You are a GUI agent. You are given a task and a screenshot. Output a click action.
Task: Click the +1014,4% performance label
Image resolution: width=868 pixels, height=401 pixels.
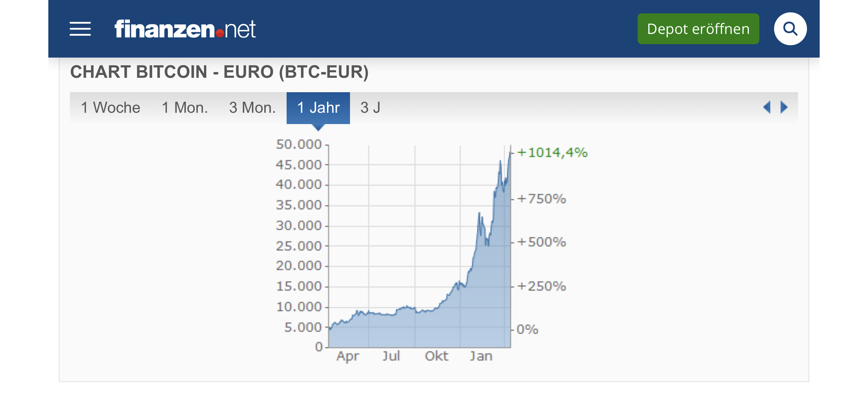click(552, 153)
